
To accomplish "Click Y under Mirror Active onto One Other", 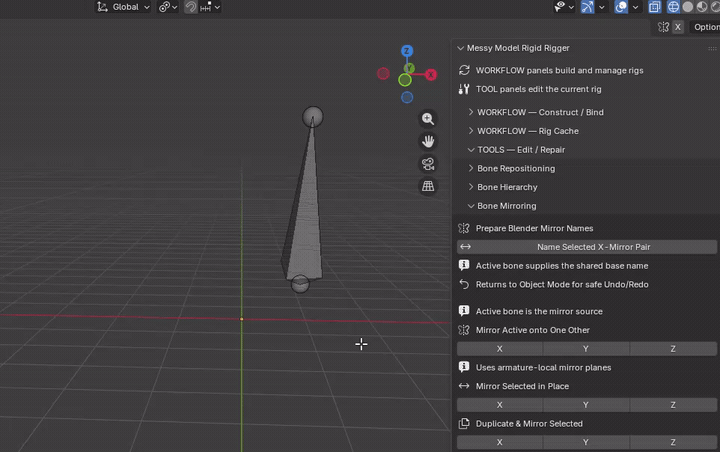I will click(x=586, y=349).
